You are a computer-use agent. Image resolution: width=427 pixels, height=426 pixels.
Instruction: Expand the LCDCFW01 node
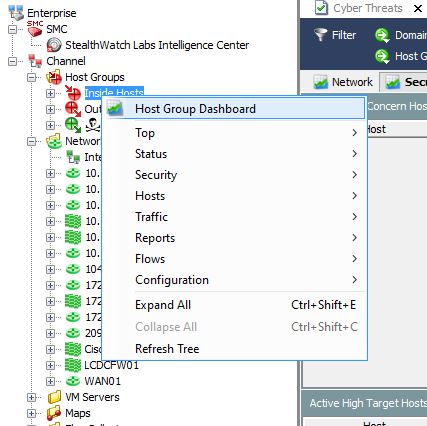click(x=50, y=365)
